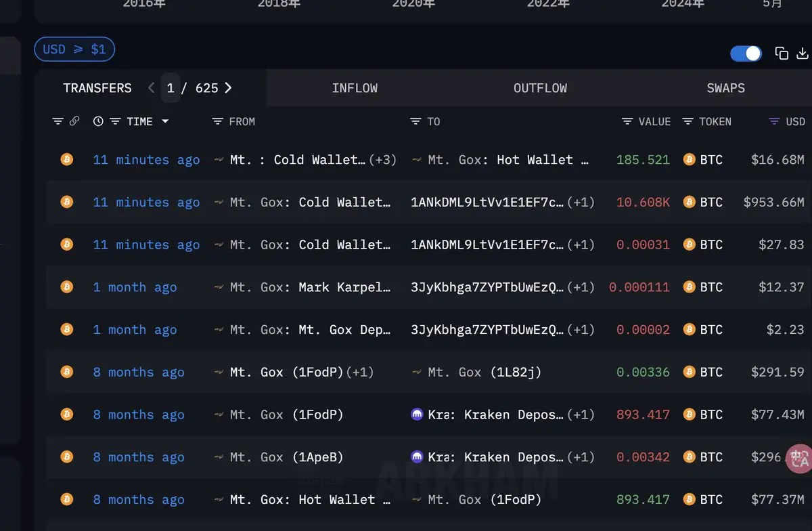Screen dimensions: 812x531
Task: Click 'Mt. Gox: Hot Wallet' recipient in first row
Action: tap(508, 160)
